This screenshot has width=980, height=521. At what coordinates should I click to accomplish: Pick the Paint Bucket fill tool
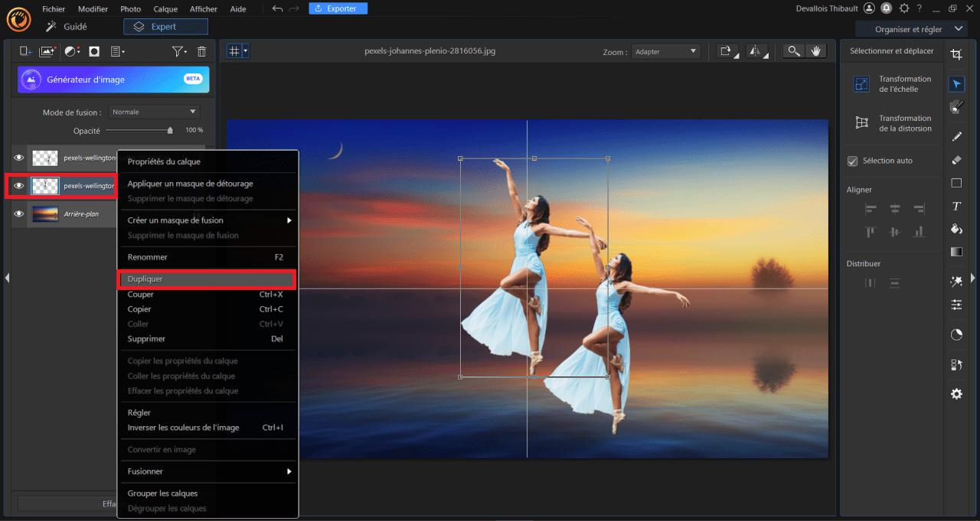pyautogui.click(x=956, y=229)
